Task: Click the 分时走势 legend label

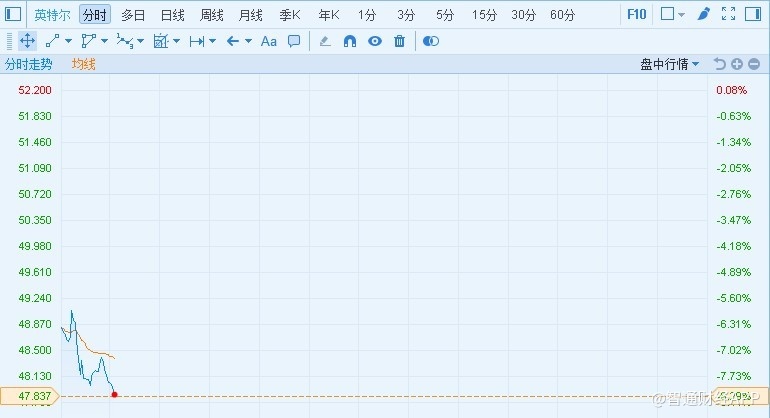Action: [x=28, y=64]
